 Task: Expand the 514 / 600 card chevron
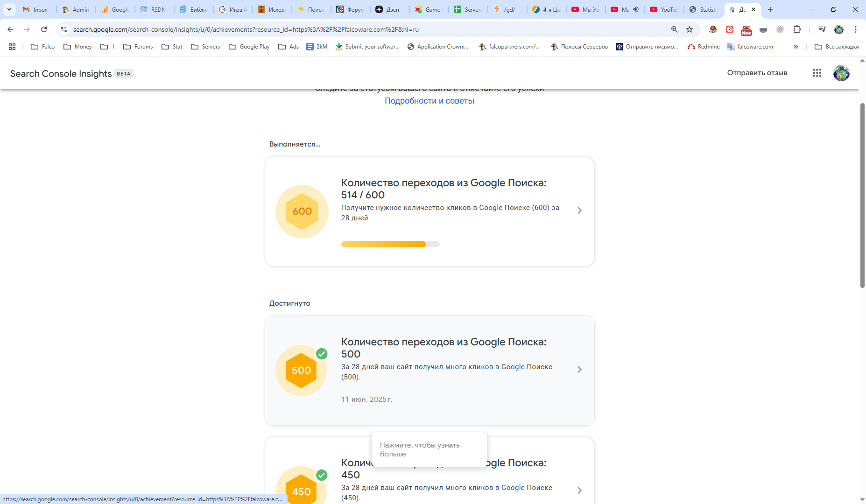[579, 210]
